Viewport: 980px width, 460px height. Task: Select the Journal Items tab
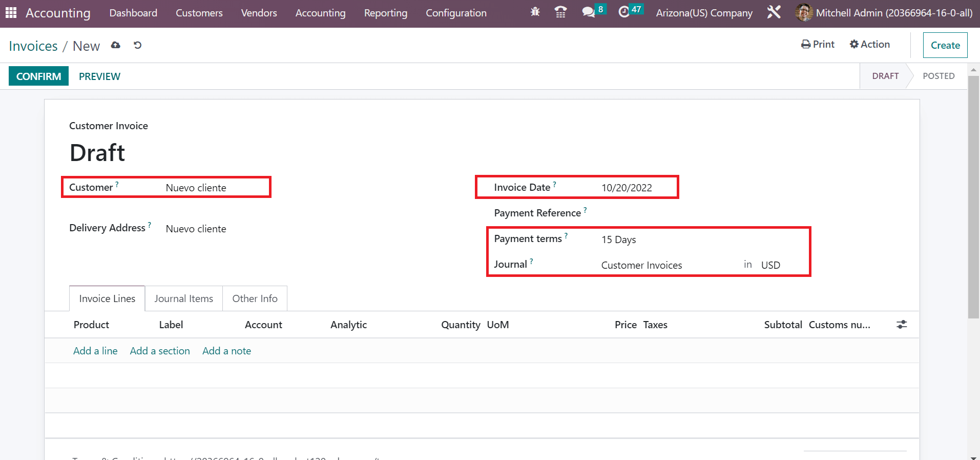coord(184,298)
